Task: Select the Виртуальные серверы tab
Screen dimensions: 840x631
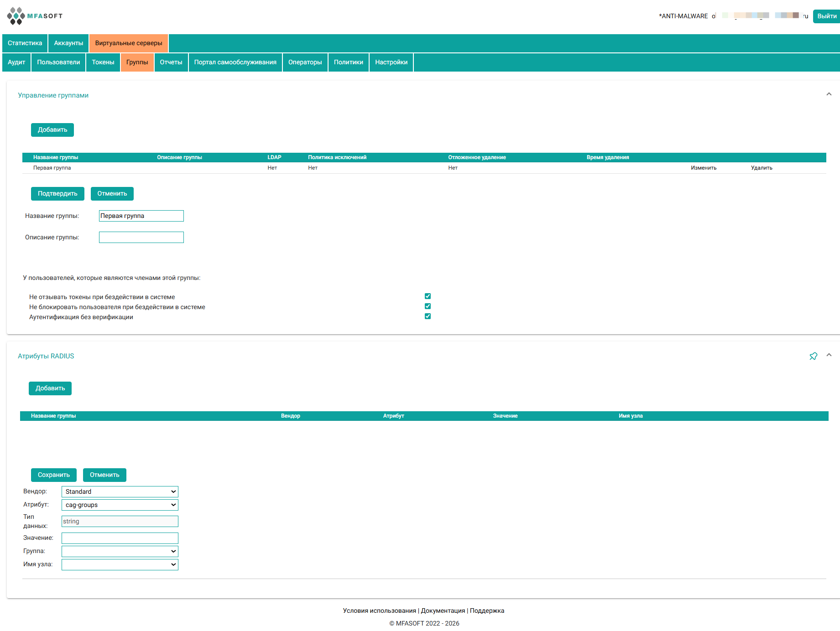Action: [129, 43]
